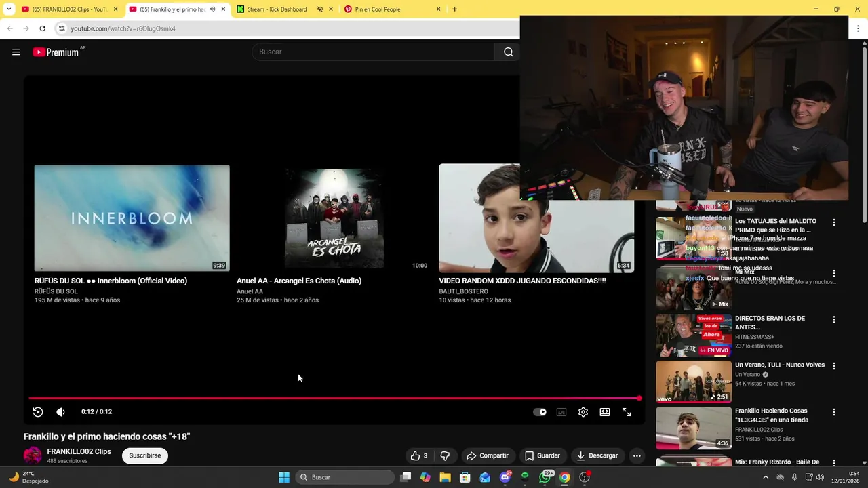This screenshot has width=868, height=488.
Task: Enter fullscreen video mode
Action: click(627, 412)
